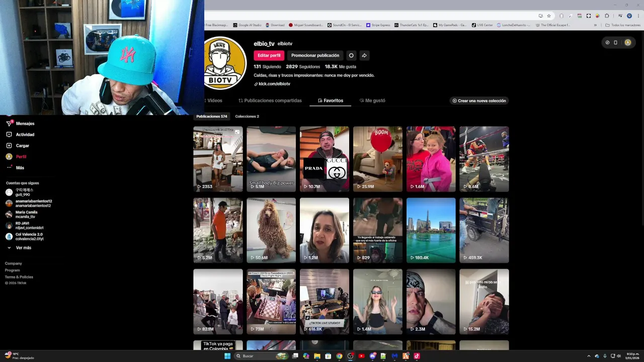Open Todos los marcadores folder
This screenshot has height=362, width=644.
pyautogui.click(x=623, y=25)
